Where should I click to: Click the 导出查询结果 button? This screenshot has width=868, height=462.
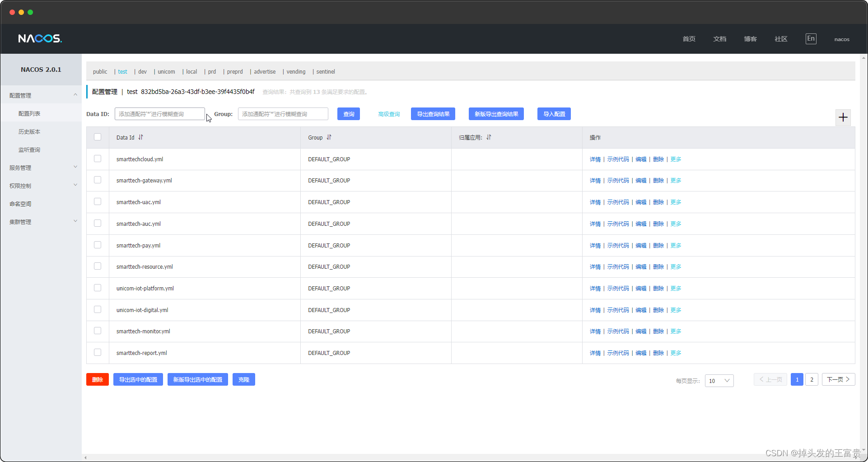tap(433, 114)
